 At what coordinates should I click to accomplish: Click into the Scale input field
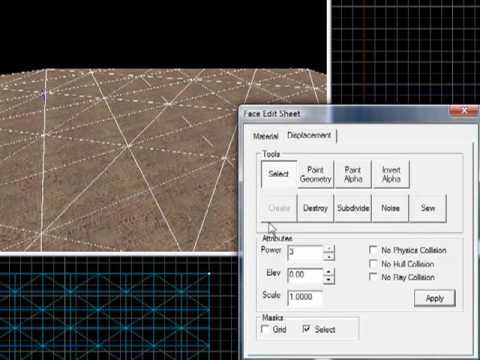(305, 297)
